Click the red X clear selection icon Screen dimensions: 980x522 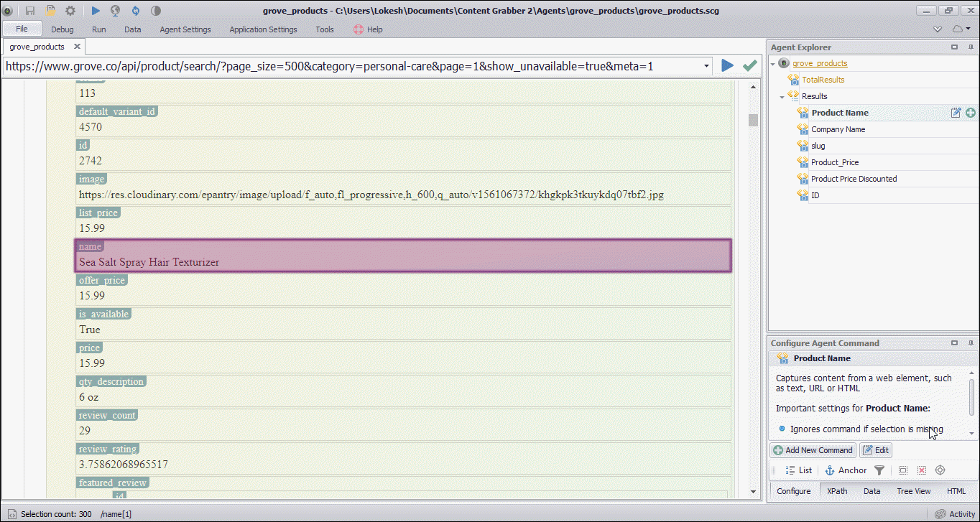pyautogui.click(x=921, y=470)
